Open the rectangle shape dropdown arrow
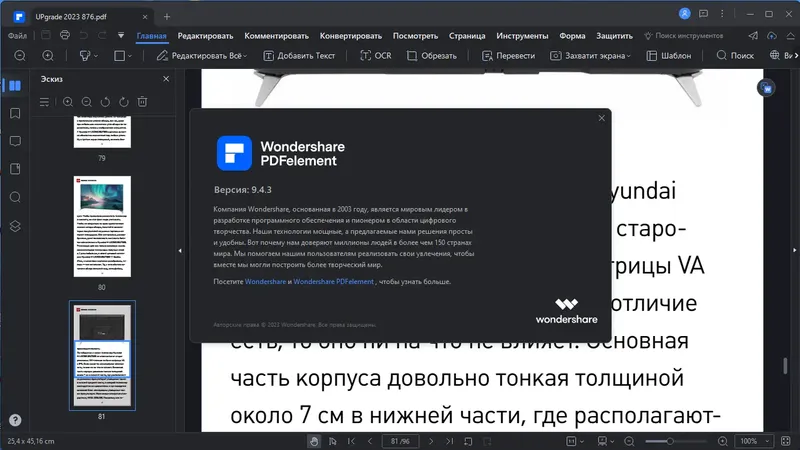This screenshot has width=800, height=450. (130, 56)
